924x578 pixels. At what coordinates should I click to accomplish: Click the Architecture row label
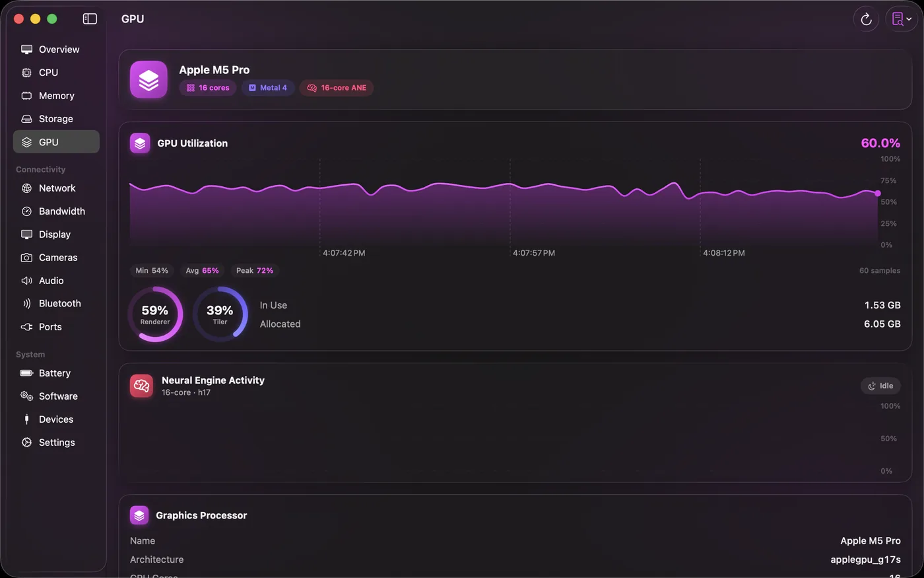coord(157,560)
